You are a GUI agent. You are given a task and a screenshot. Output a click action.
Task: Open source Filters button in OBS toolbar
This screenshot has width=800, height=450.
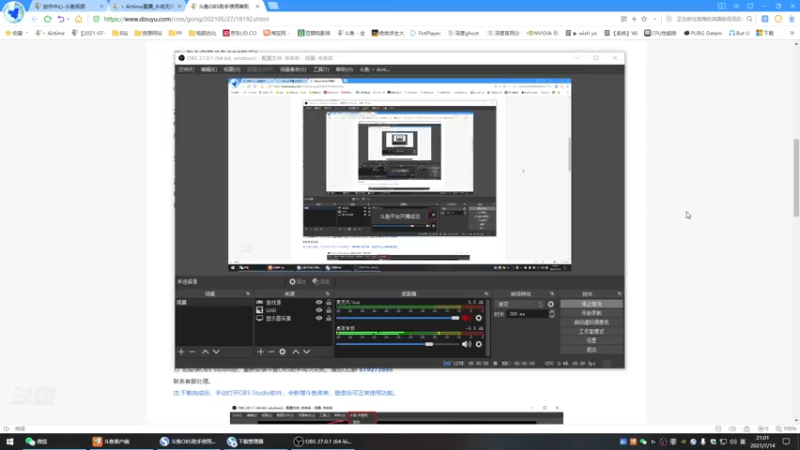tap(321, 282)
